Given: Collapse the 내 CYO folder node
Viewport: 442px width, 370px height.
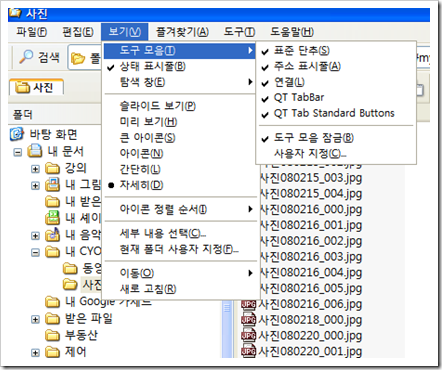Looking at the screenshot, I should coord(35,252).
